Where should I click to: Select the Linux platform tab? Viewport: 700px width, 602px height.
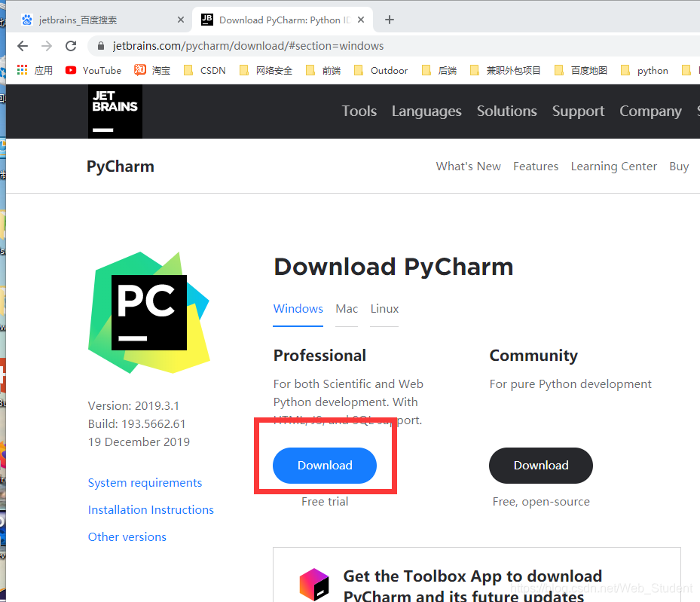384,309
